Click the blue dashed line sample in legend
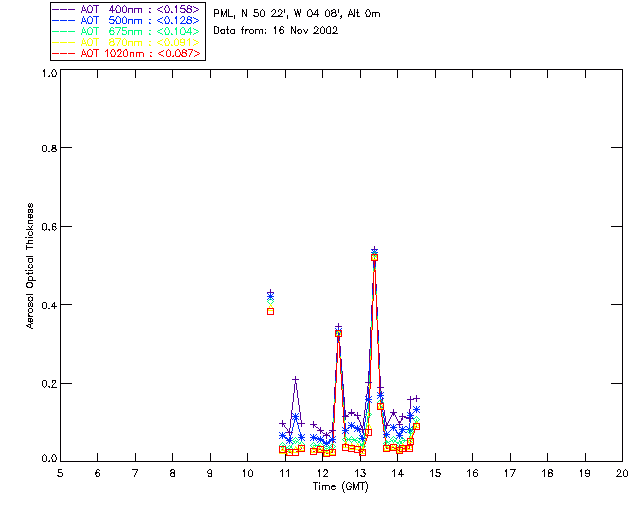Image resolution: width=640 pixels, height=512 pixels. pyautogui.click(x=64, y=20)
